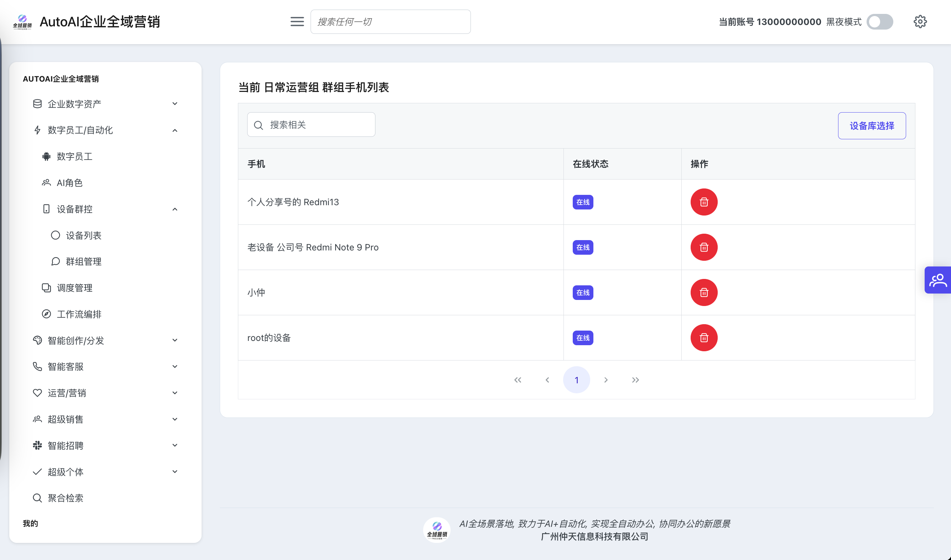Expand the 超级个体 menu
Screen dimensions: 951x560
[105, 472]
